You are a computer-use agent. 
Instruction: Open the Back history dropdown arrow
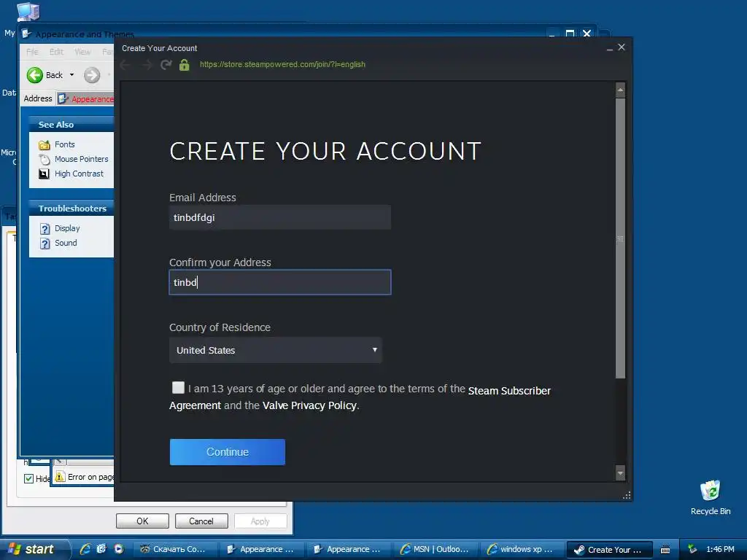pyautogui.click(x=72, y=75)
